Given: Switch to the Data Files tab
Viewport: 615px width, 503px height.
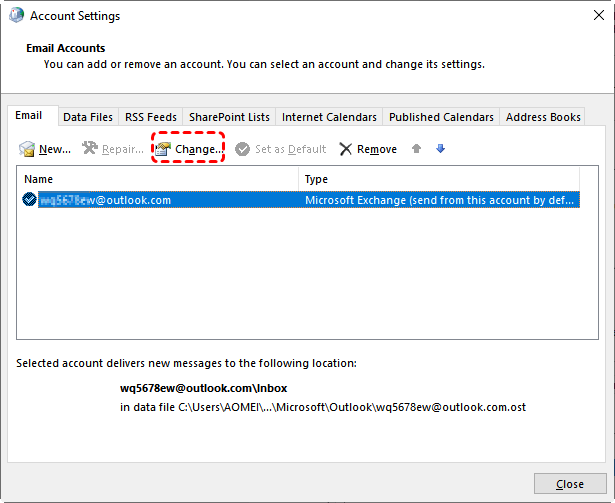Looking at the screenshot, I should coord(88,117).
